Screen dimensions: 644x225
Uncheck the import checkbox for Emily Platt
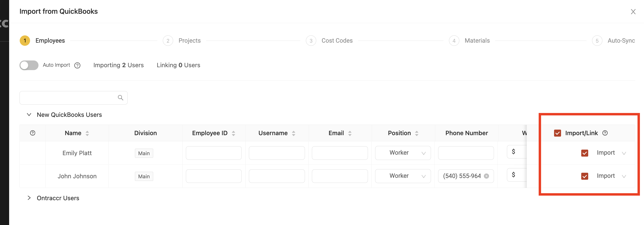point(585,153)
